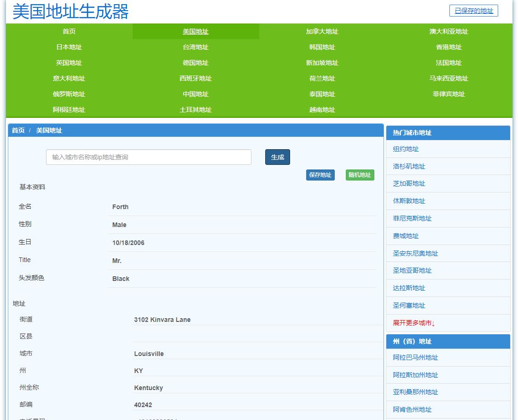Open the 已保存的地址 saved addresses page
Image resolution: width=518 pixels, height=420 pixels.
(473, 11)
